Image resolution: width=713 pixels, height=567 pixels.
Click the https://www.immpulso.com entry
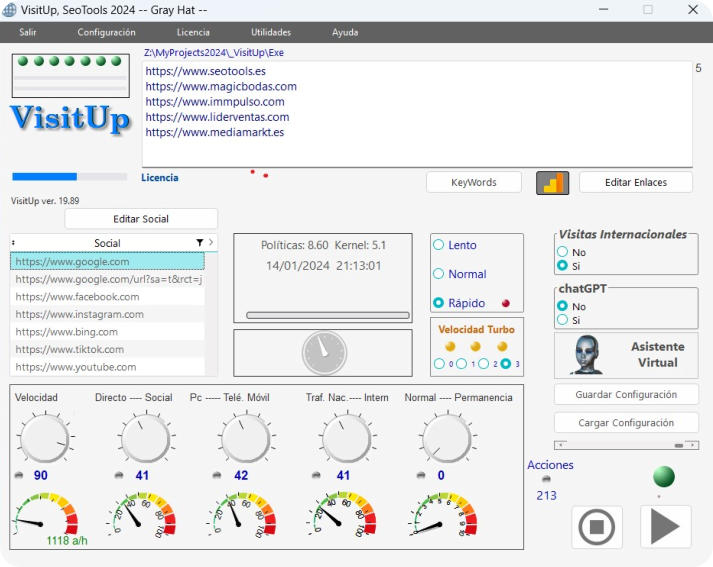(x=215, y=102)
